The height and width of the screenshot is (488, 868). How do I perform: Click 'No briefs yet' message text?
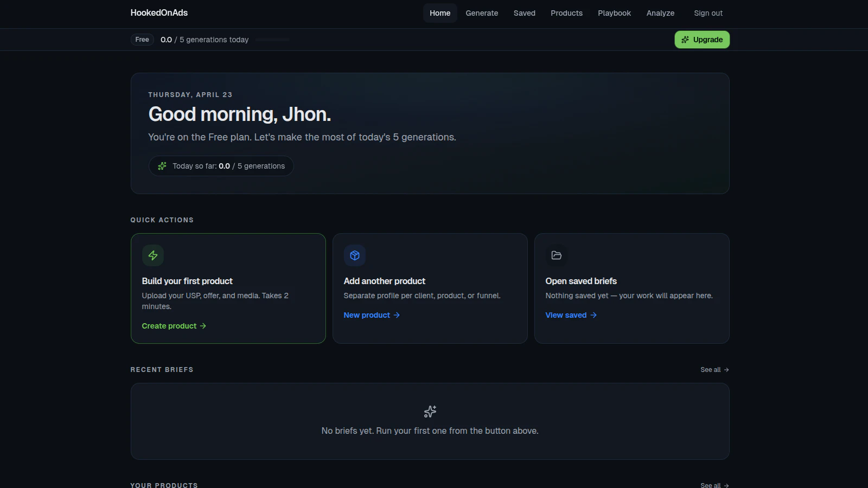click(430, 431)
